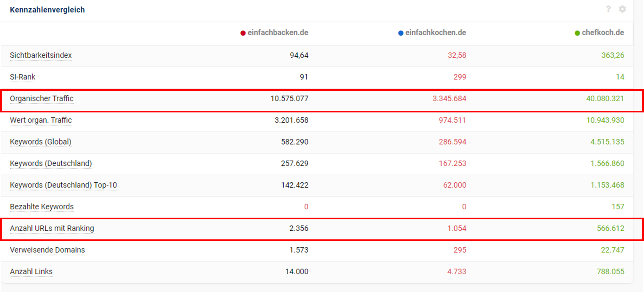Select referring domains value 22.747
The height and width of the screenshot is (292, 644).
pos(612,250)
